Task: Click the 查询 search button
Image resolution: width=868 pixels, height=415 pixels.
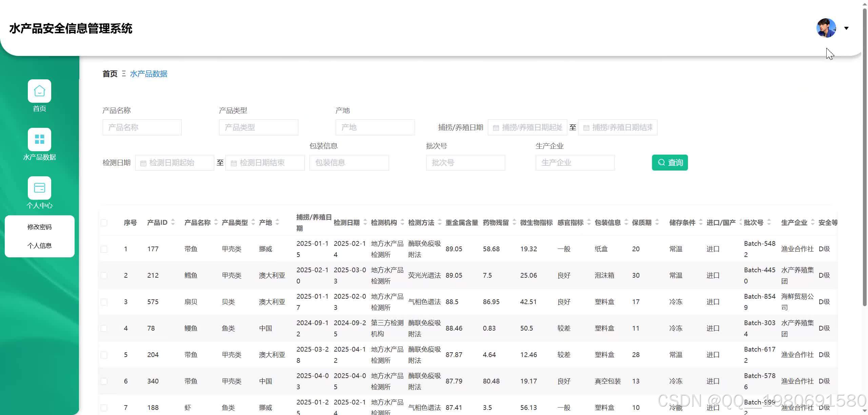Action: (670, 162)
